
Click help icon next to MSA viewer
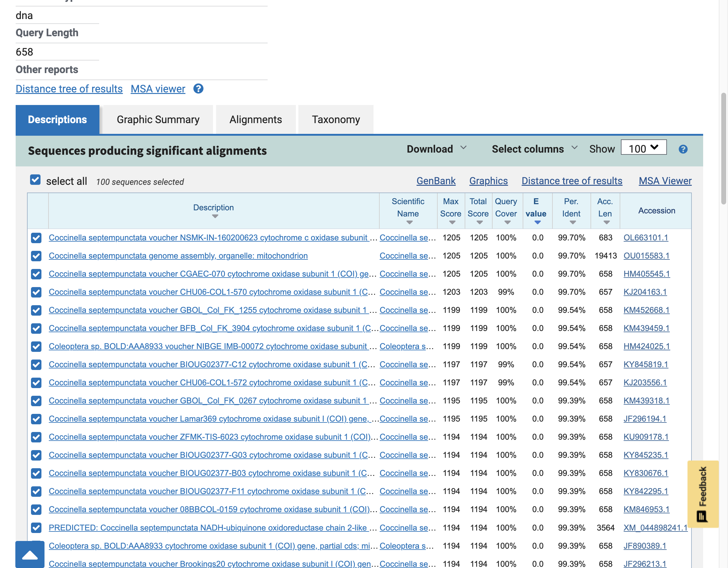[198, 89]
